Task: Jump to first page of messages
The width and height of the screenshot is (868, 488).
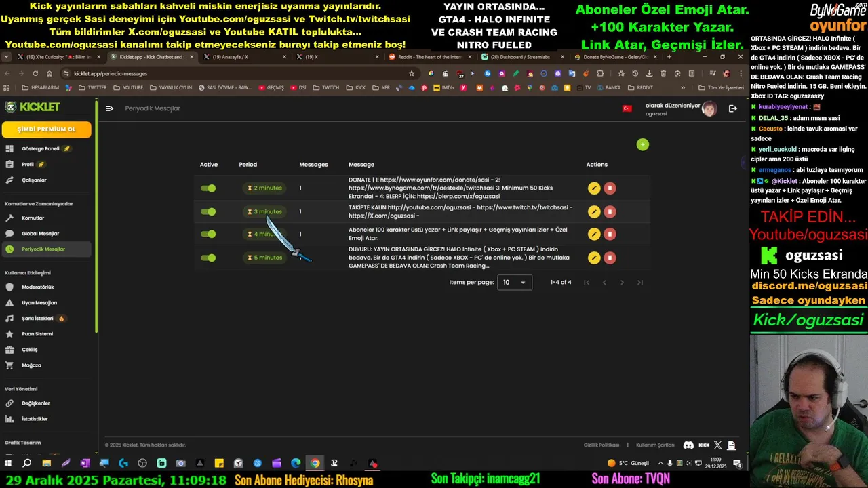Action: (x=587, y=282)
